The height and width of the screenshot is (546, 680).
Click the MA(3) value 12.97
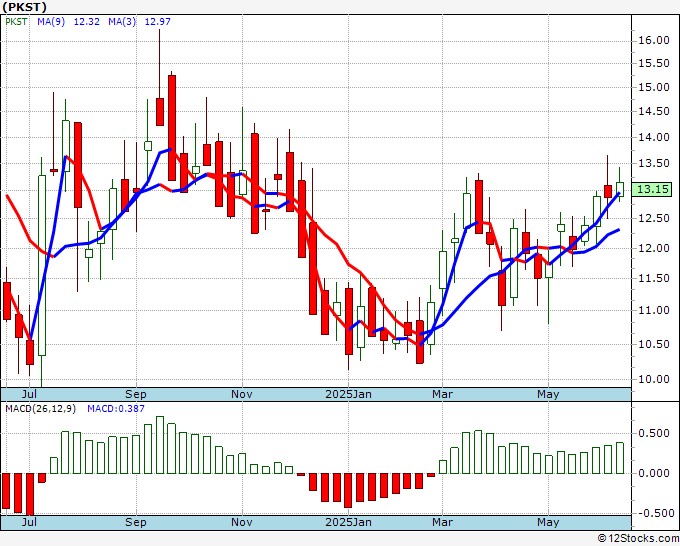tap(158, 21)
